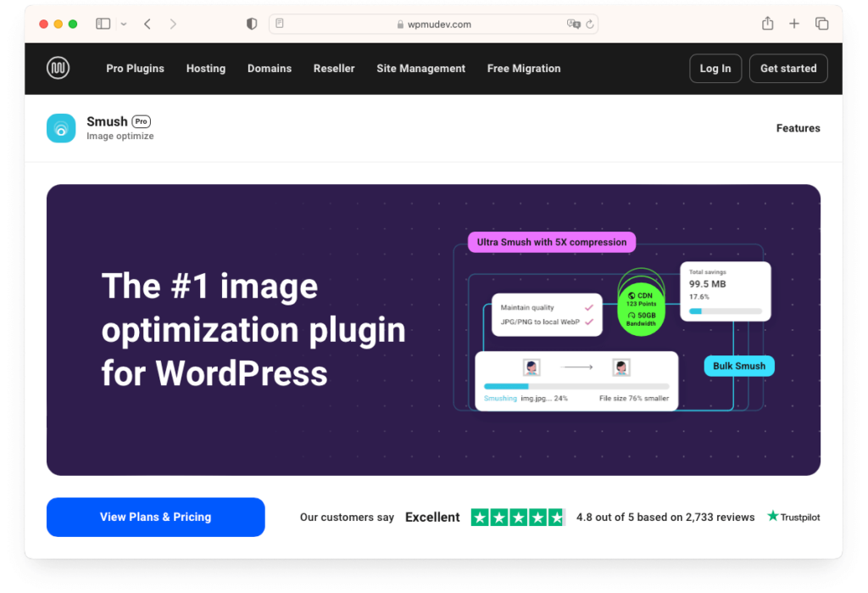Open the Free Migration menu item
The width and height of the screenshot is (868, 593).
tap(524, 68)
